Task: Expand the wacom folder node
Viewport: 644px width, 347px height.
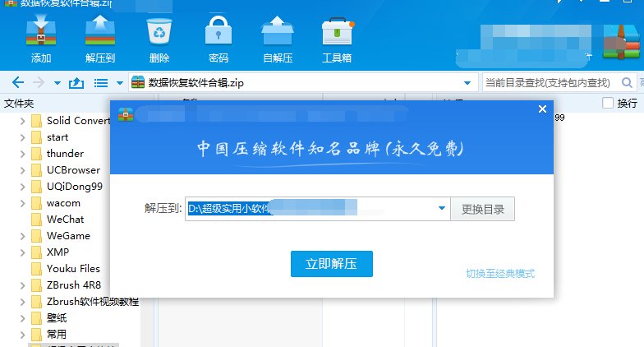Action: coord(23,203)
